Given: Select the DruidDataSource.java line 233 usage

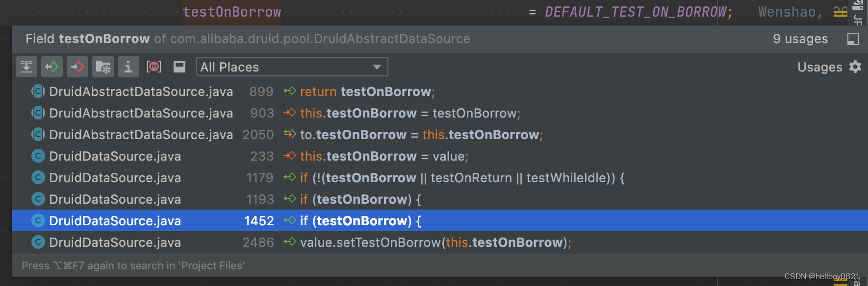Looking at the screenshot, I should (440, 156).
